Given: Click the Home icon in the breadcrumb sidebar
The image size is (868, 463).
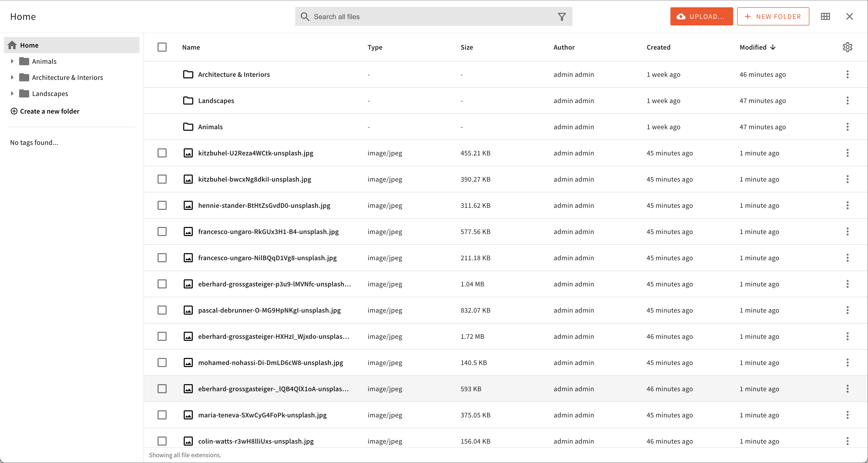Looking at the screenshot, I should pyautogui.click(x=13, y=45).
